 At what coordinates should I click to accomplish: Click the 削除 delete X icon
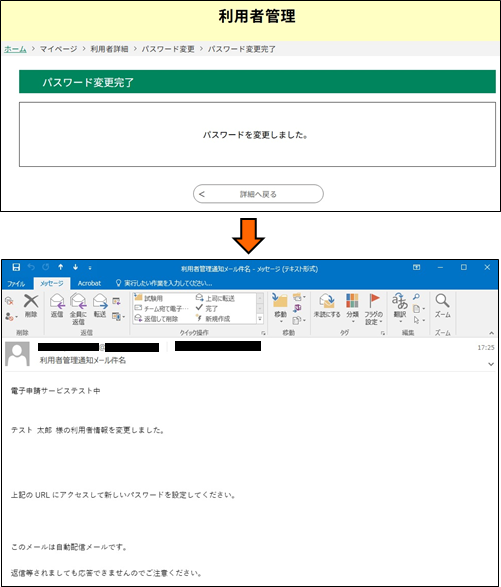pyautogui.click(x=31, y=305)
